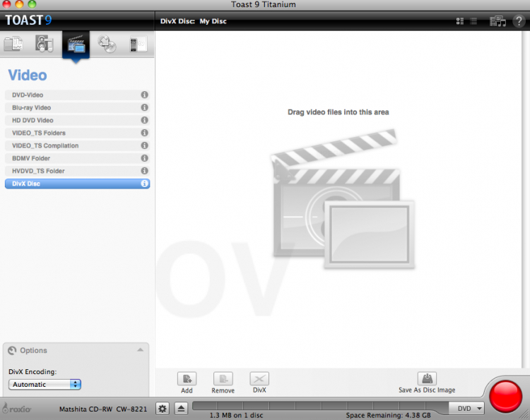
Task: Click the DivX toolbar icon
Action: (x=259, y=379)
